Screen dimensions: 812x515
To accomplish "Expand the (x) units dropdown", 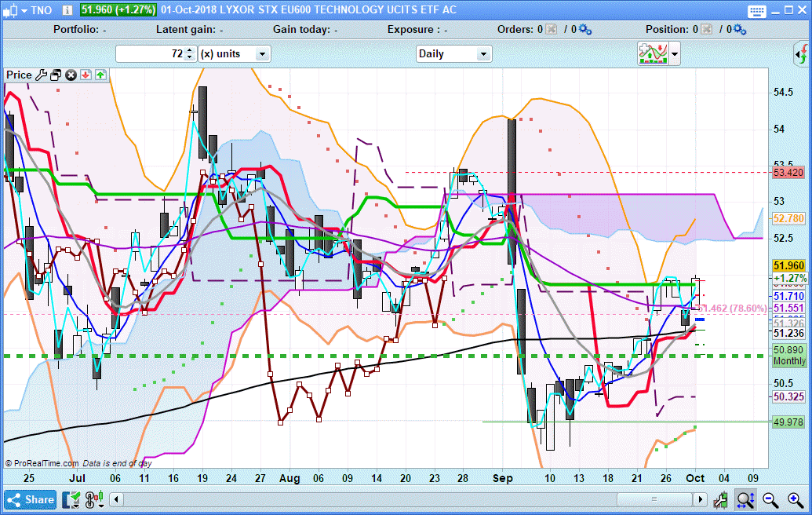I will (262, 54).
